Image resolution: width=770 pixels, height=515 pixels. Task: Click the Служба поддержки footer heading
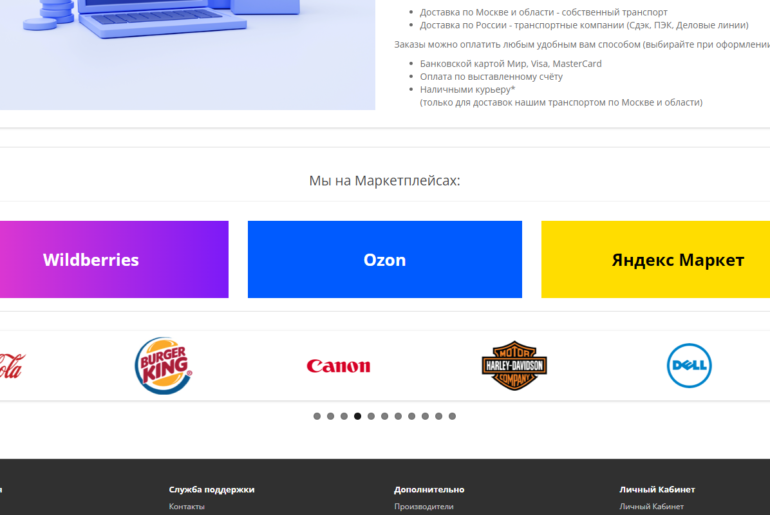211,489
